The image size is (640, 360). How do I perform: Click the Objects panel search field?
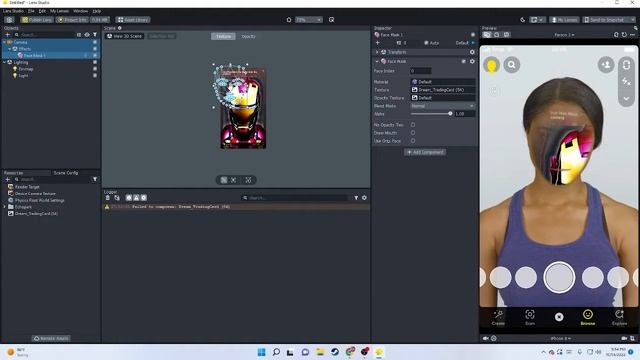coord(45,35)
